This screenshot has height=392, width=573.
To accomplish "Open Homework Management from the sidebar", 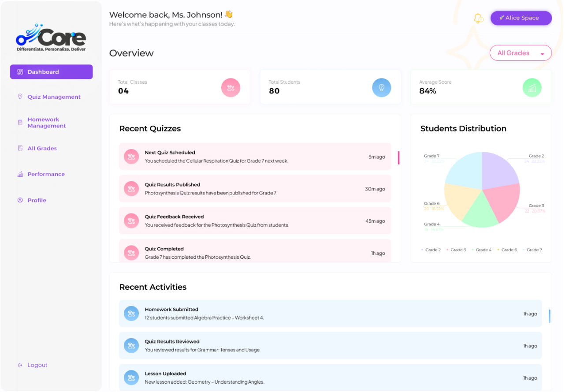I will (x=47, y=123).
